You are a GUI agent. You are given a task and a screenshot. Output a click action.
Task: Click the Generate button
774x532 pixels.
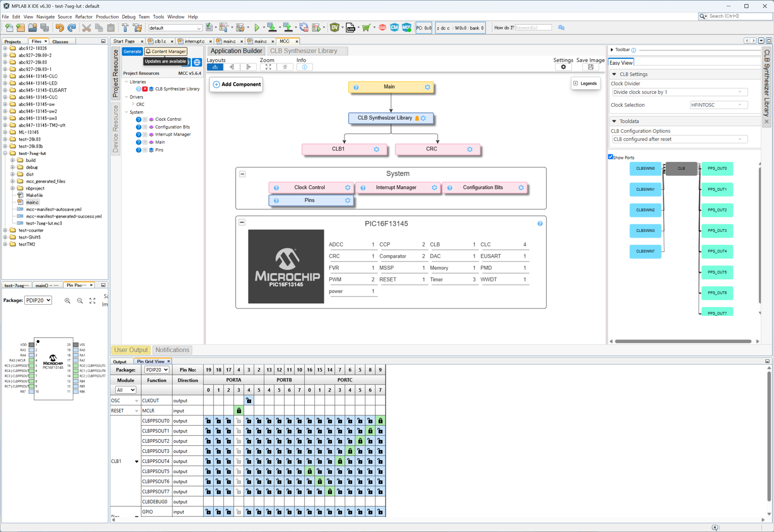click(x=132, y=51)
